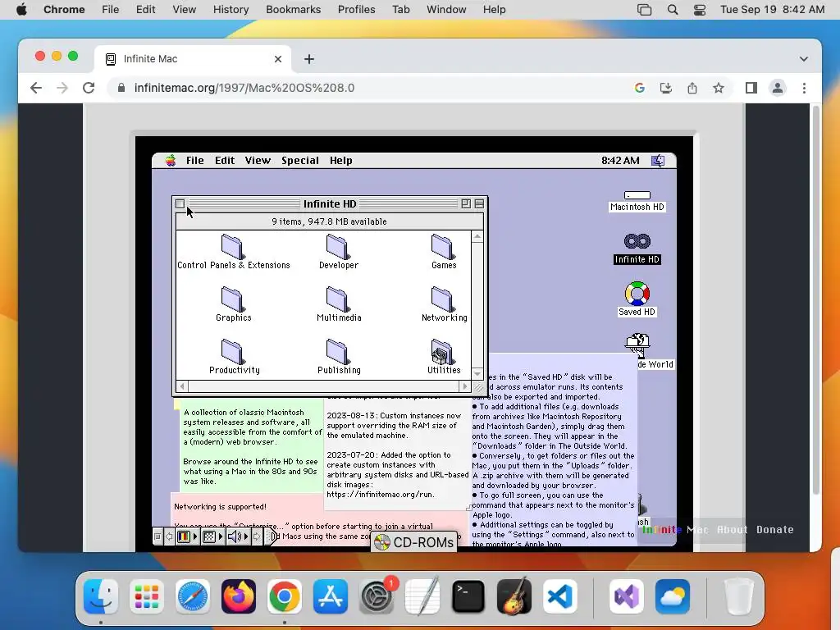
Task: Click the Control Strip left scroll arrow
Action: [169, 536]
